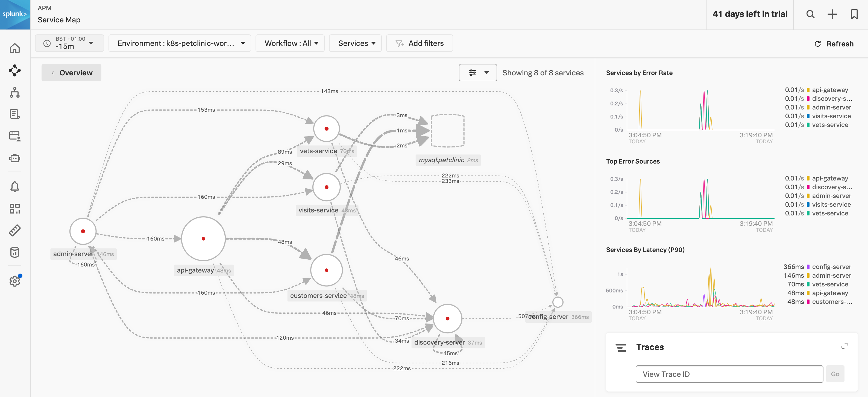Open the -15m time range dropdown
868x397 pixels.
coord(69,43)
